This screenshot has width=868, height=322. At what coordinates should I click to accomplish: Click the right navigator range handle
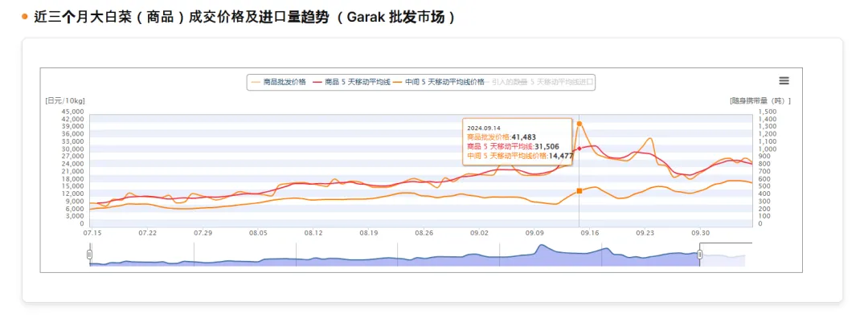tap(700, 255)
